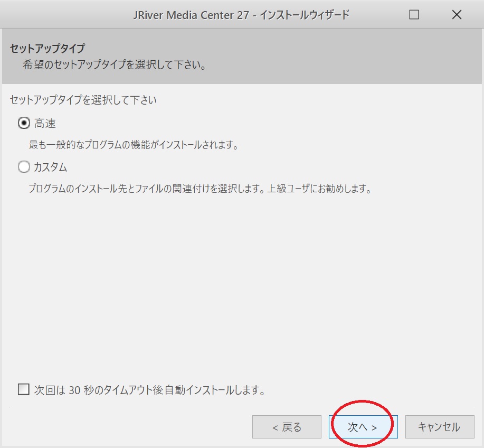Click the 次回は 30 秒のタイムアウト後自動インストールします。 label
The width and height of the screenshot is (484, 448).
coord(150,390)
